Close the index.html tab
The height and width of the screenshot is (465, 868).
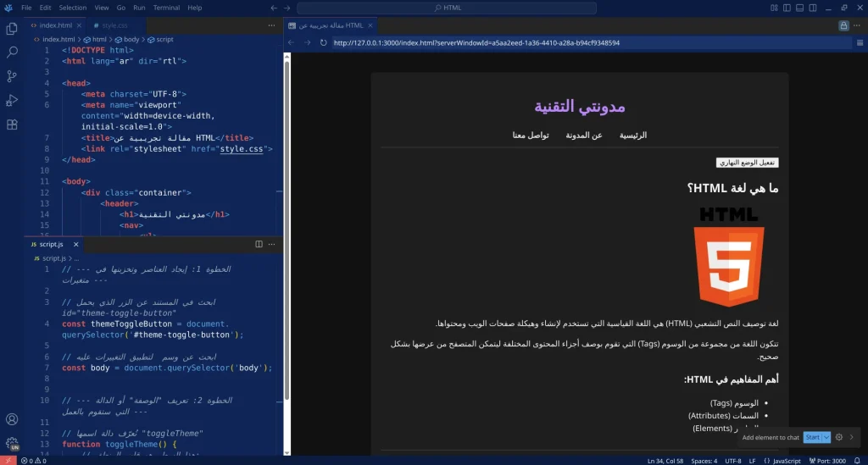(79, 25)
